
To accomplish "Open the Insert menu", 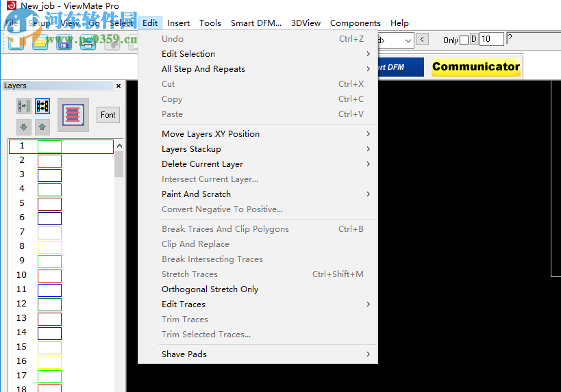I will [178, 23].
